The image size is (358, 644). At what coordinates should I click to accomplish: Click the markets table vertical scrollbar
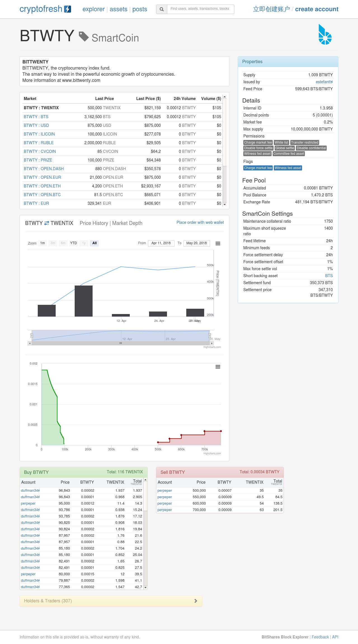pyautogui.click(x=225, y=150)
